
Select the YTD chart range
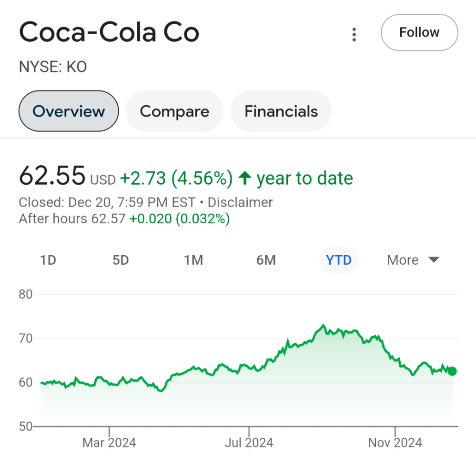[x=338, y=260]
